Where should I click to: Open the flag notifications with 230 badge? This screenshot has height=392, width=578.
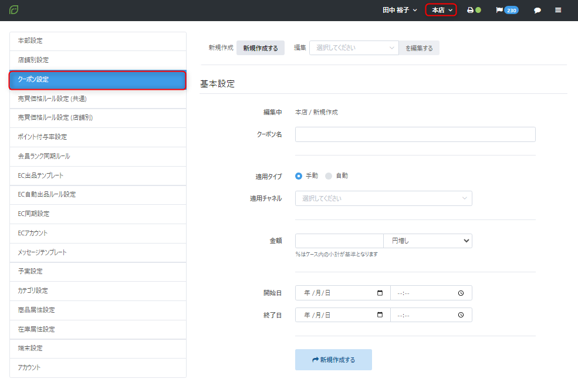tap(507, 11)
